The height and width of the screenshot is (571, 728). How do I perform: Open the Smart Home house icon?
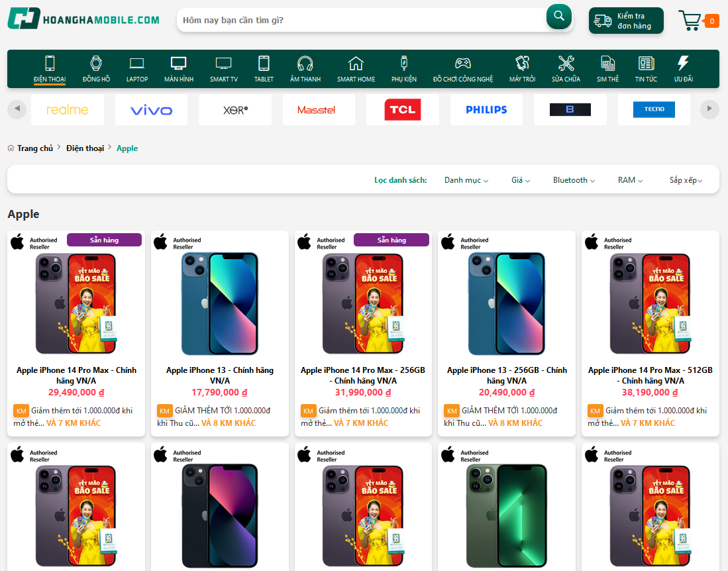coord(356,64)
